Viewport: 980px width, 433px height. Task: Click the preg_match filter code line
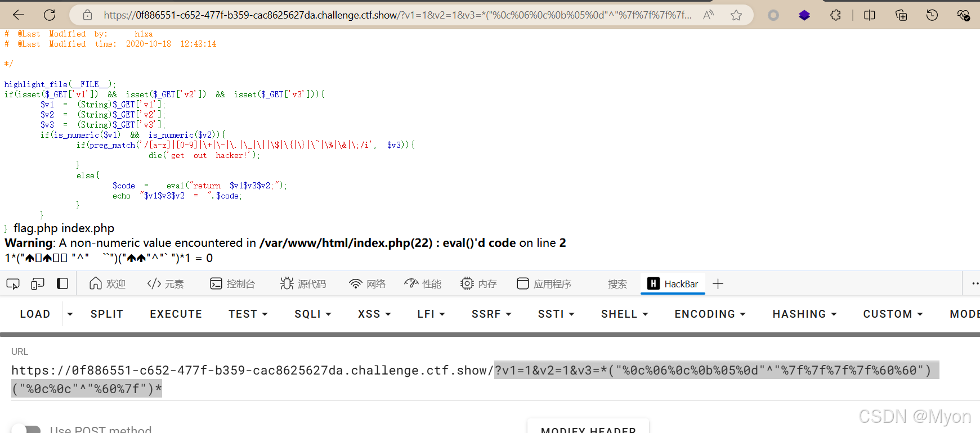tap(246, 145)
